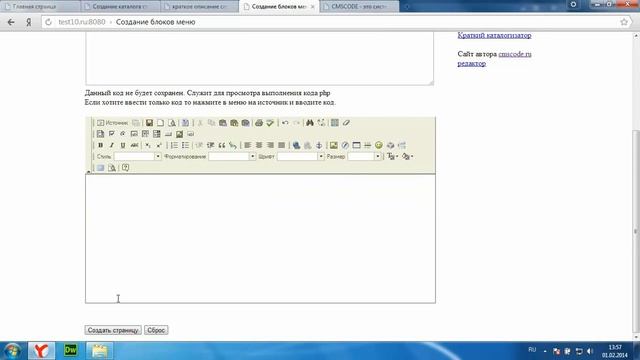
Task: Insert a smiley with the yellow face icon
Action: point(379,145)
